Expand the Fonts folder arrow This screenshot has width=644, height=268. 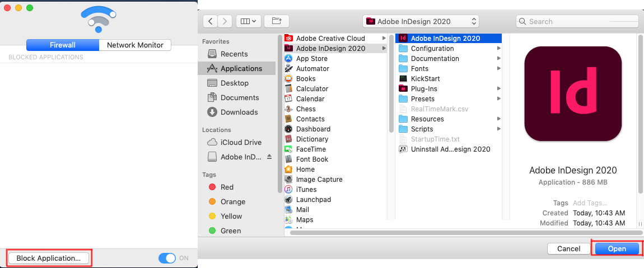pyautogui.click(x=498, y=69)
